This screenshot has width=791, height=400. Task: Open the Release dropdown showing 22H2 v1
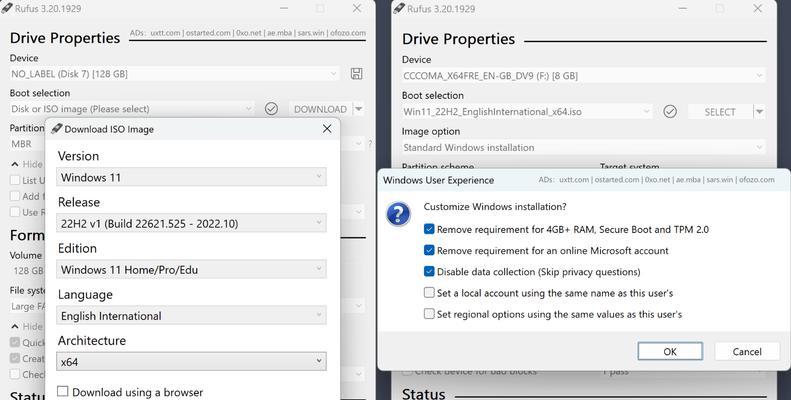191,223
